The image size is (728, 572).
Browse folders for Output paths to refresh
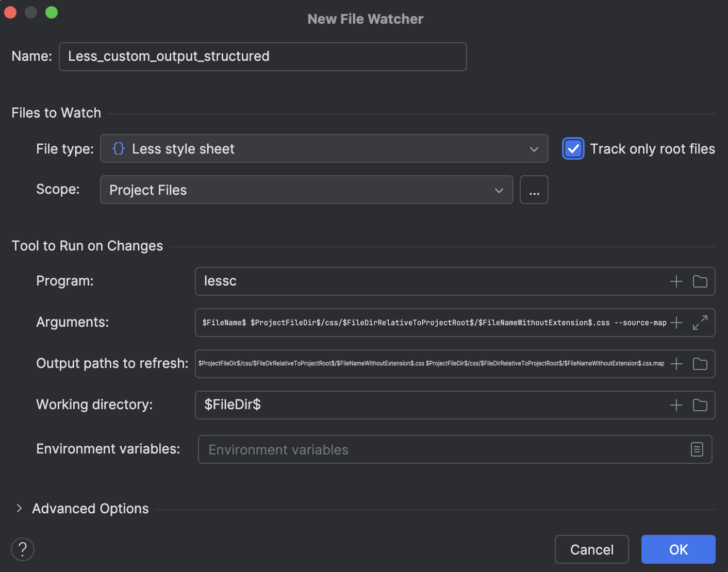700,364
